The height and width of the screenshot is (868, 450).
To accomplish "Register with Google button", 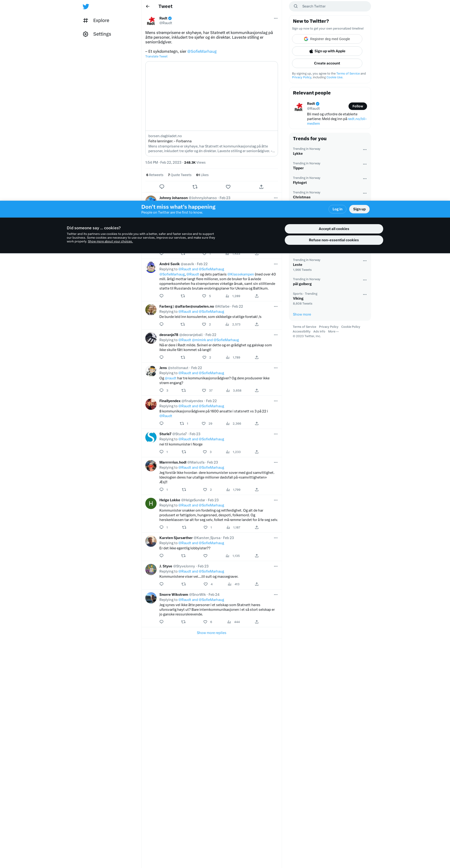I will (x=327, y=39).
